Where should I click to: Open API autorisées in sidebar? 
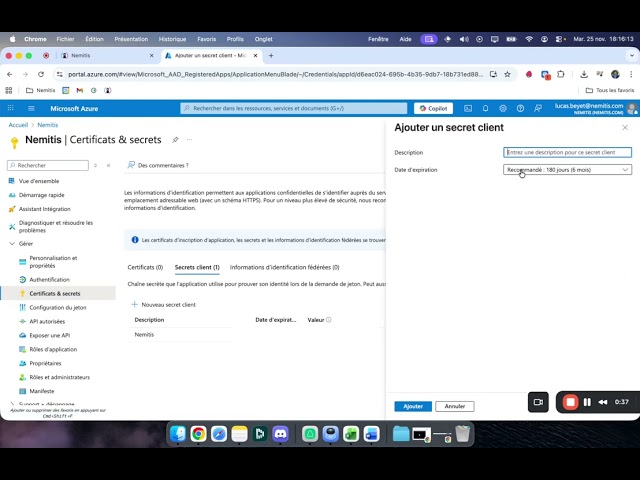pos(47,321)
